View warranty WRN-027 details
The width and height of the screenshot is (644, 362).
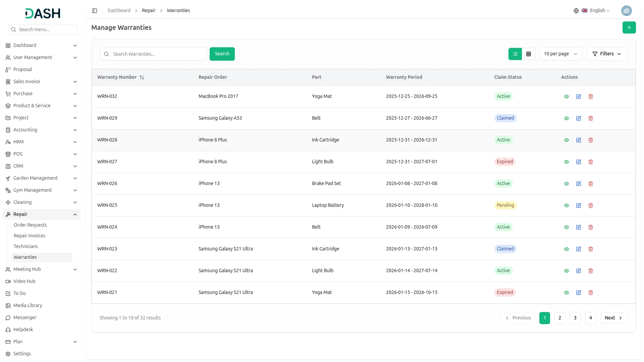(x=566, y=162)
